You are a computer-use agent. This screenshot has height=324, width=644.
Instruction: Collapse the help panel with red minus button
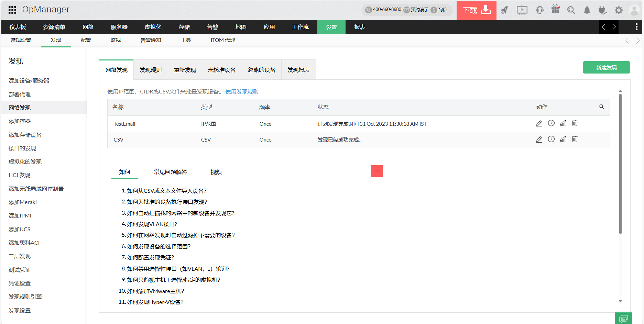[x=377, y=171]
